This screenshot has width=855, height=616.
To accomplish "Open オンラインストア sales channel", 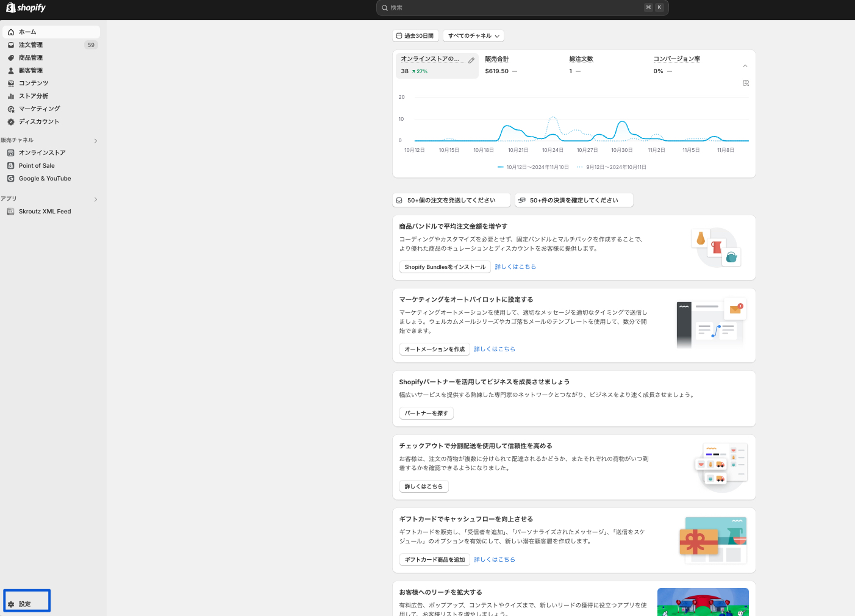I will (42, 153).
